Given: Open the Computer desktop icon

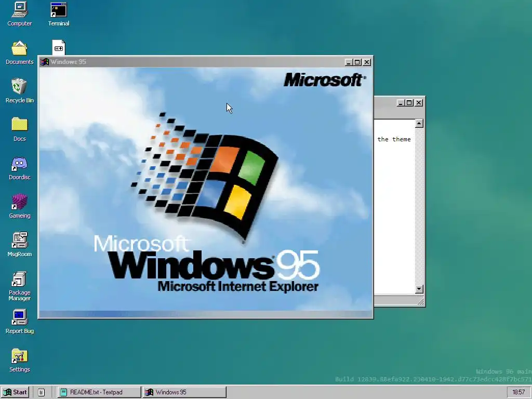Looking at the screenshot, I should [x=19, y=14].
